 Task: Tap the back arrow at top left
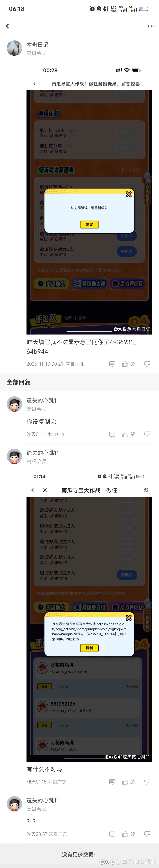click(7, 26)
